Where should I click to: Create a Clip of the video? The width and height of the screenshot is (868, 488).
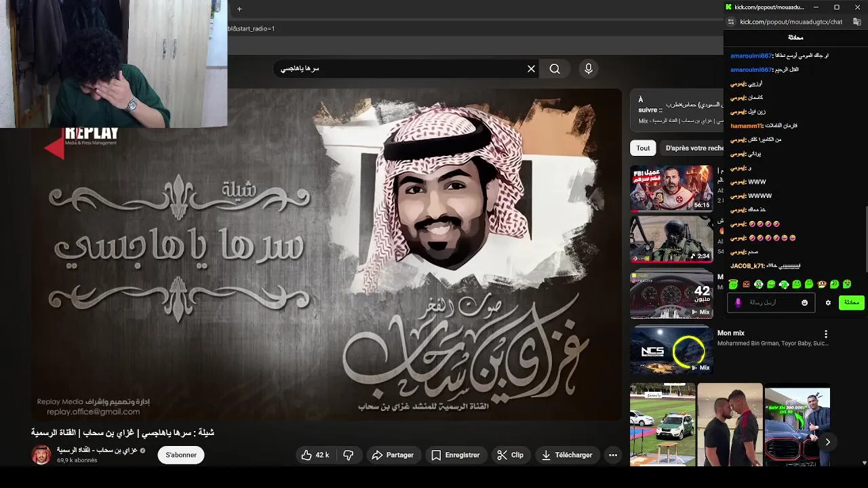(x=510, y=455)
